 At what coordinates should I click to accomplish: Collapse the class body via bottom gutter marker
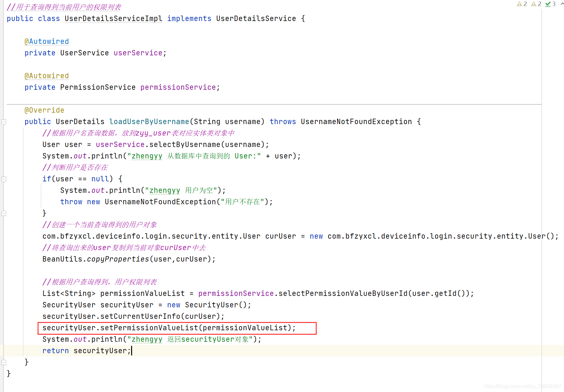coord(4,362)
